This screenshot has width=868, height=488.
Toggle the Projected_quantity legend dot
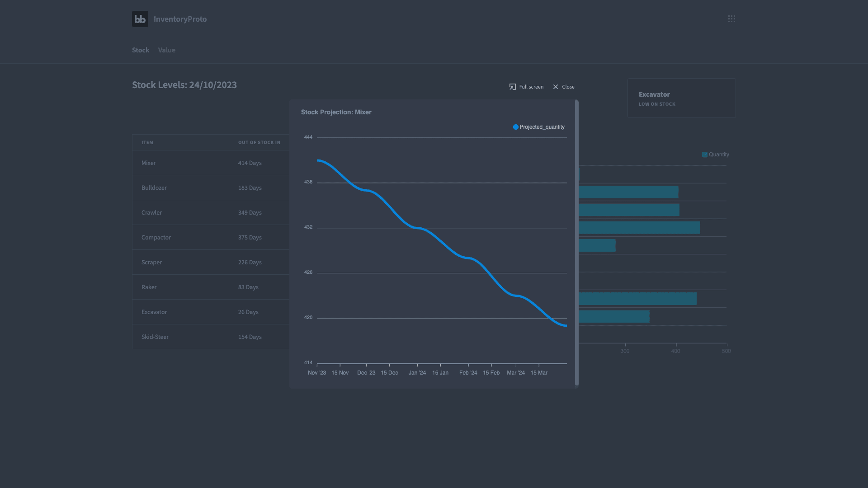pos(515,127)
